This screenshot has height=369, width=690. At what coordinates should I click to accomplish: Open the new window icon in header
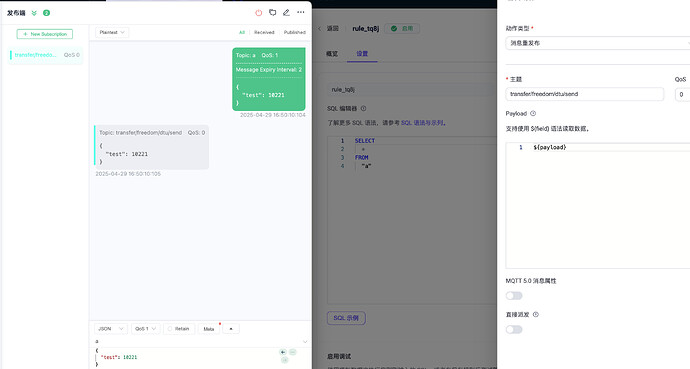272,13
